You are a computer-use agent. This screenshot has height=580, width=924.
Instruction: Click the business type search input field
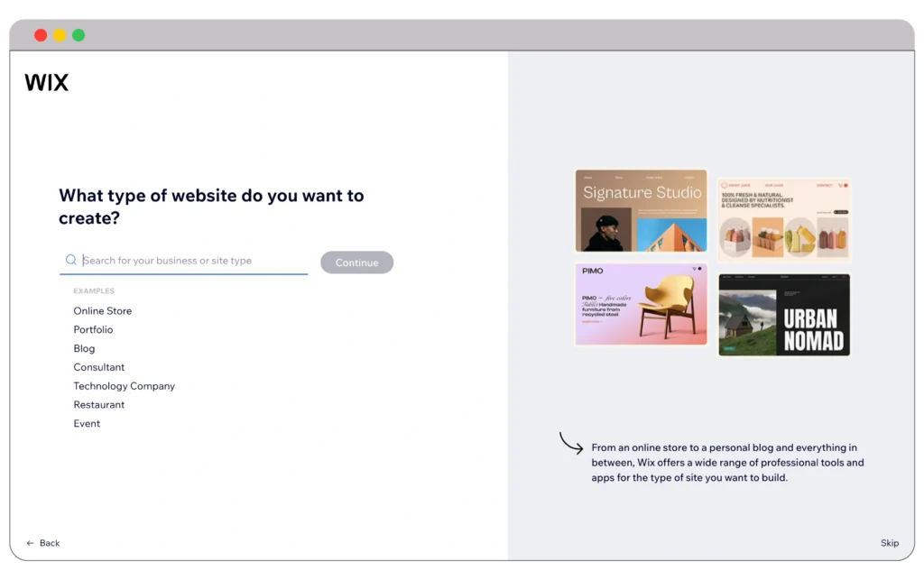[x=180, y=261]
